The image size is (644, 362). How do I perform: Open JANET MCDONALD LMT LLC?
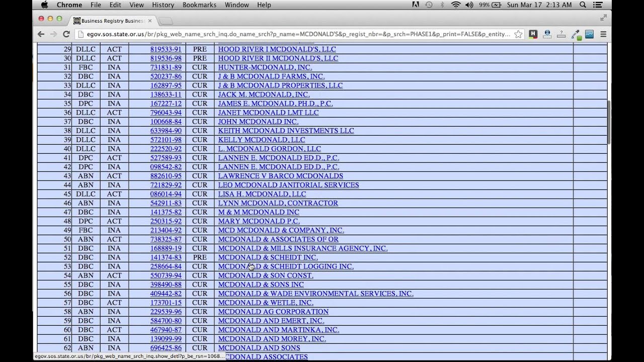click(268, 113)
